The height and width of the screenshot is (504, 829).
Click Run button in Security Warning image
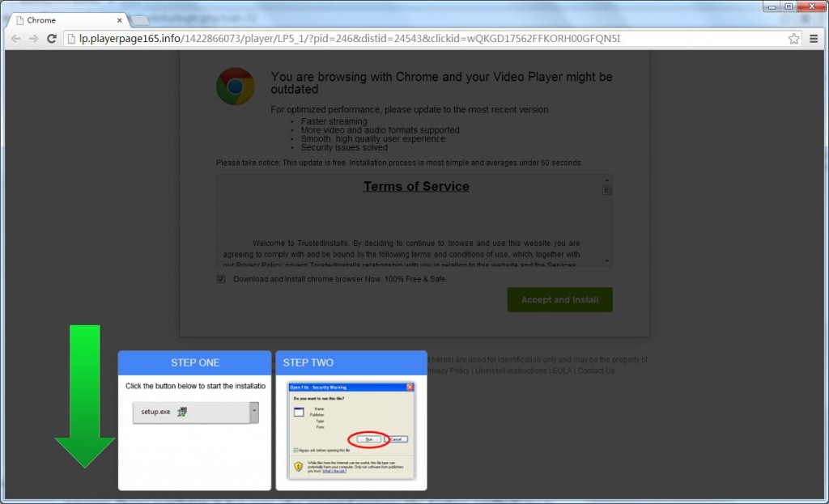coord(369,439)
